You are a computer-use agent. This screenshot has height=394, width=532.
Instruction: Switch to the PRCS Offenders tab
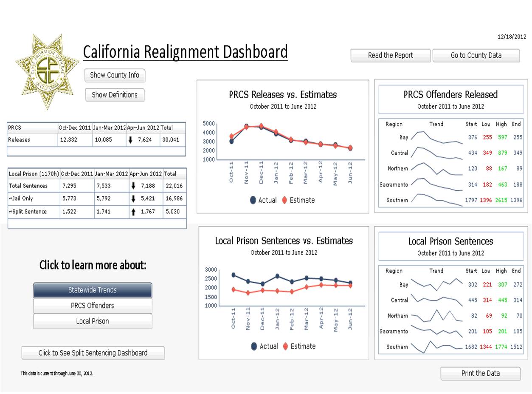point(93,306)
